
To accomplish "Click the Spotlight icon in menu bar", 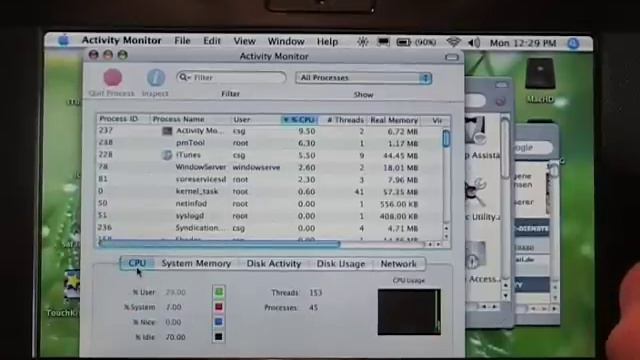I will pos(573,43).
